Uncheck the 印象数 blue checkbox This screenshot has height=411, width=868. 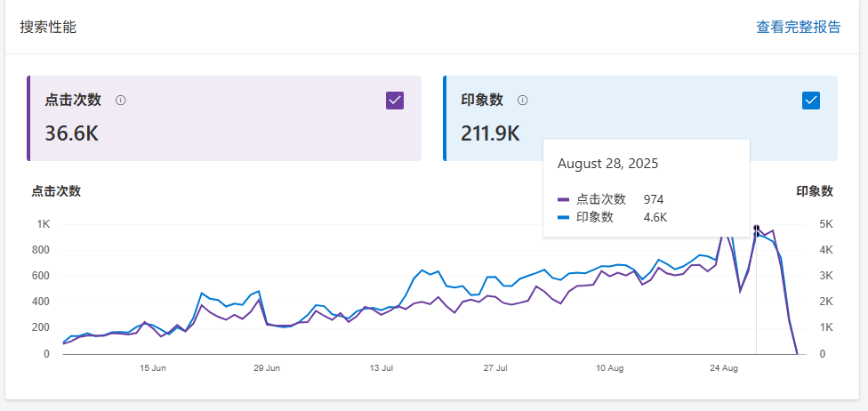811,101
